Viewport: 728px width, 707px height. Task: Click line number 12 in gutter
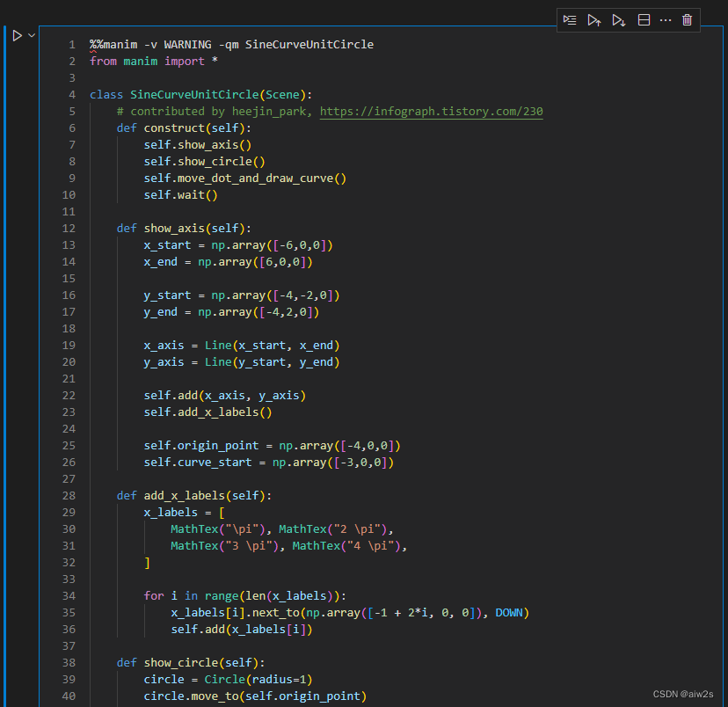click(x=69, y=229)
